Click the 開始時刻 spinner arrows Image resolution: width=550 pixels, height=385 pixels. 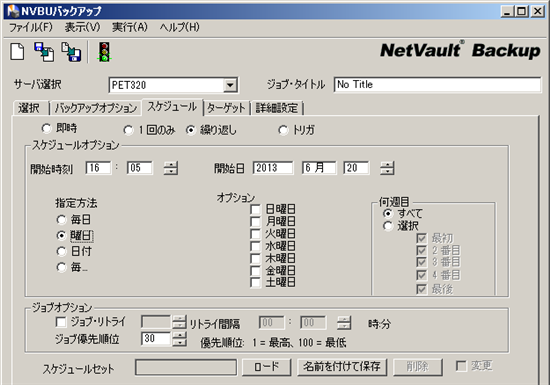171,168
